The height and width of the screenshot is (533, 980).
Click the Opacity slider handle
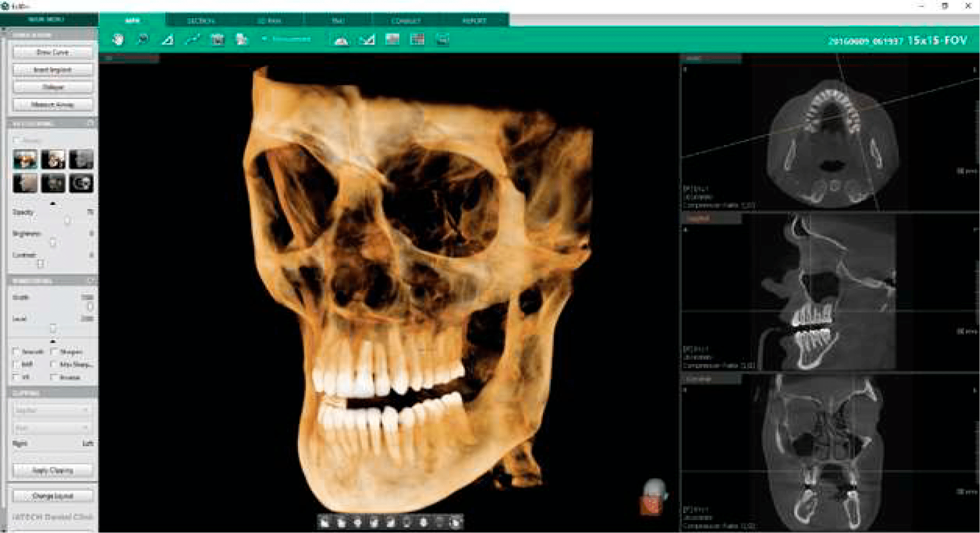pyautogui.click(x=67, y=221)
